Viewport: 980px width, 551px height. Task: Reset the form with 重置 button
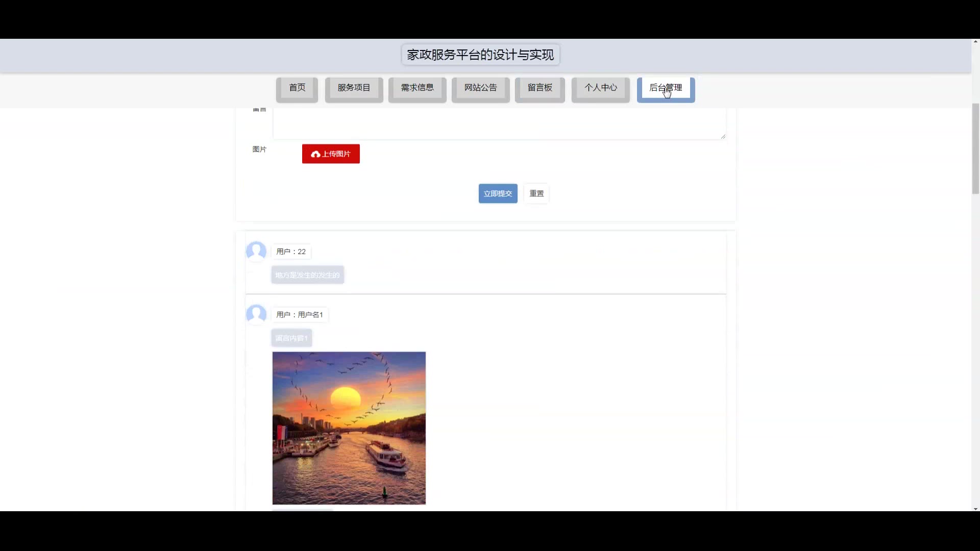pyautogui.click(x=536, y=193)
